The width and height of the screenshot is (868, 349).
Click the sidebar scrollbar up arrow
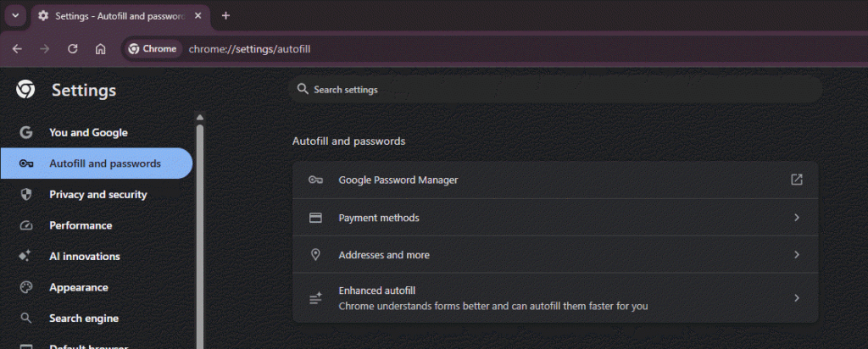pyautogui.click(x=200, y=117)
